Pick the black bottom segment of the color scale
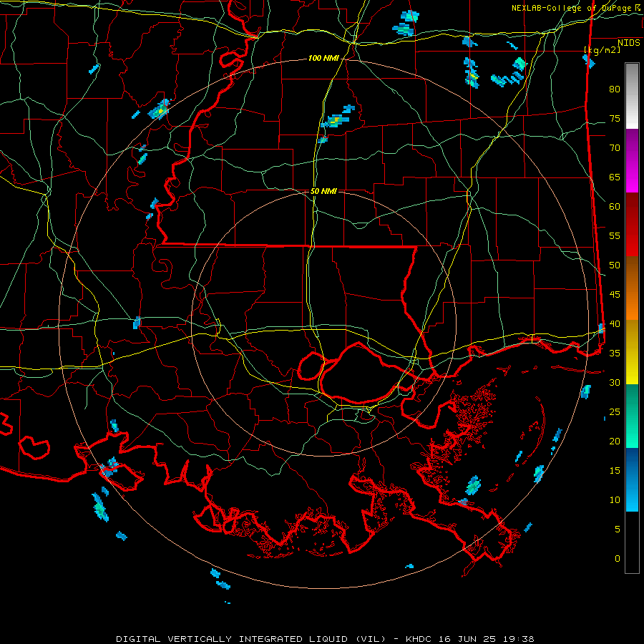The width and height of the screenshot is (644, 644). [632, 542]
